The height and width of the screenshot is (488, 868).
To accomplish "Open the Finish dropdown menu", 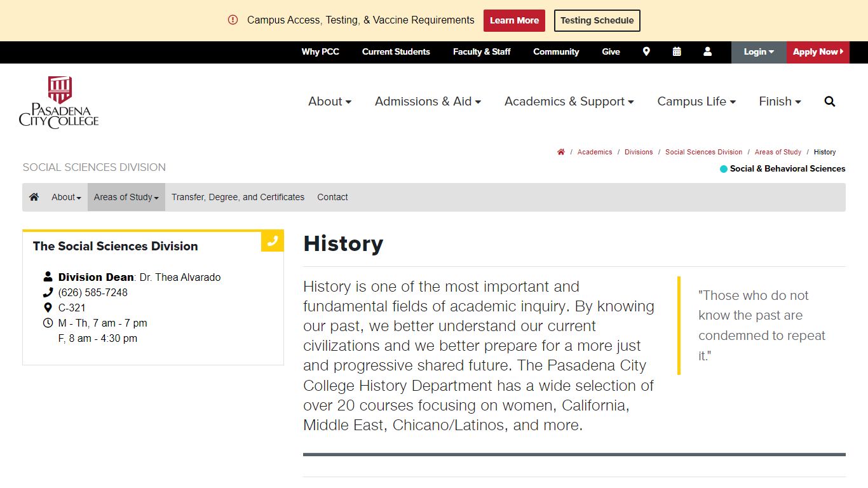I will pyautogui.click(x=780, y=102).
